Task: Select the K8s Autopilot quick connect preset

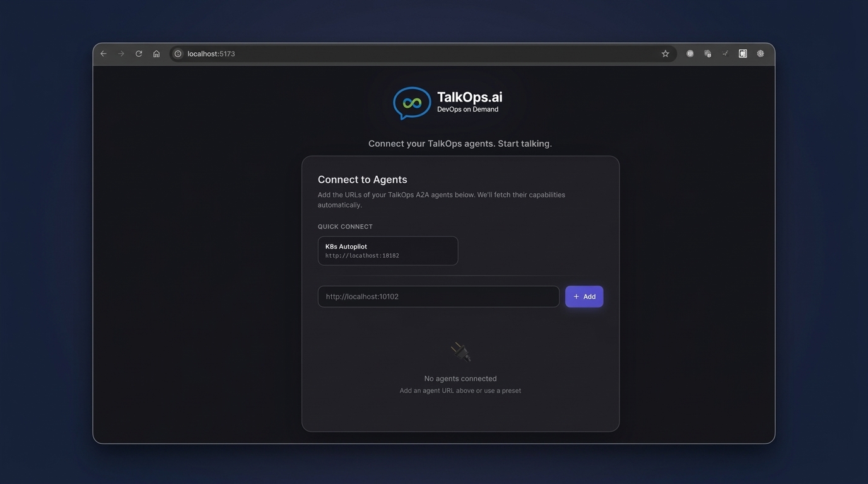Action: point(388,251)
